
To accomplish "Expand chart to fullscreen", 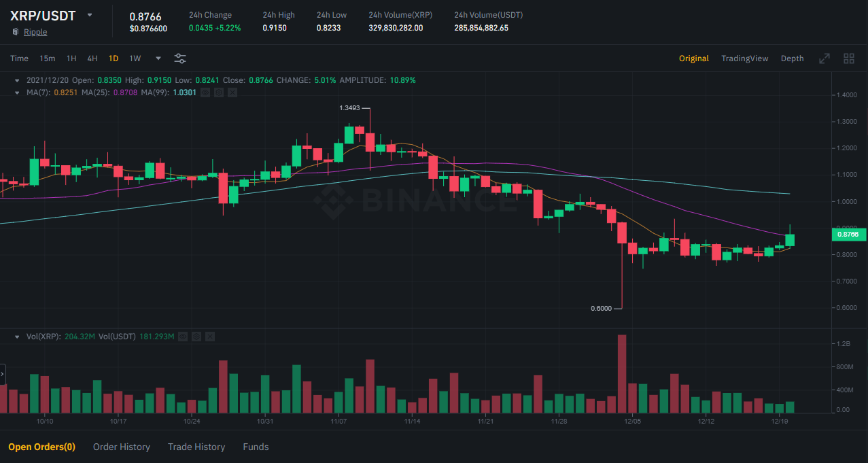I will pyautogui.click(x=824, y=58).
